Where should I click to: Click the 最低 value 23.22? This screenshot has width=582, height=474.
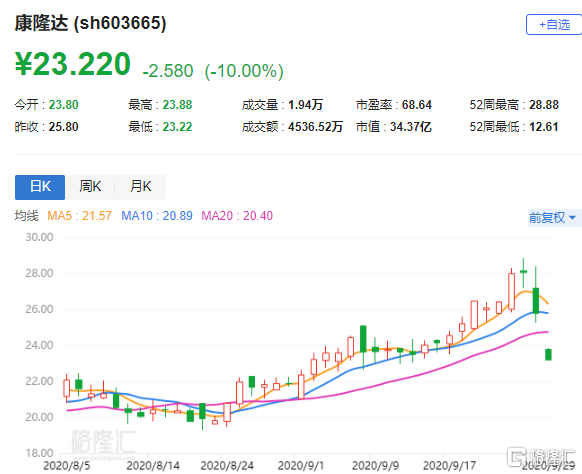pyautogui.click(x=177, y=127)
